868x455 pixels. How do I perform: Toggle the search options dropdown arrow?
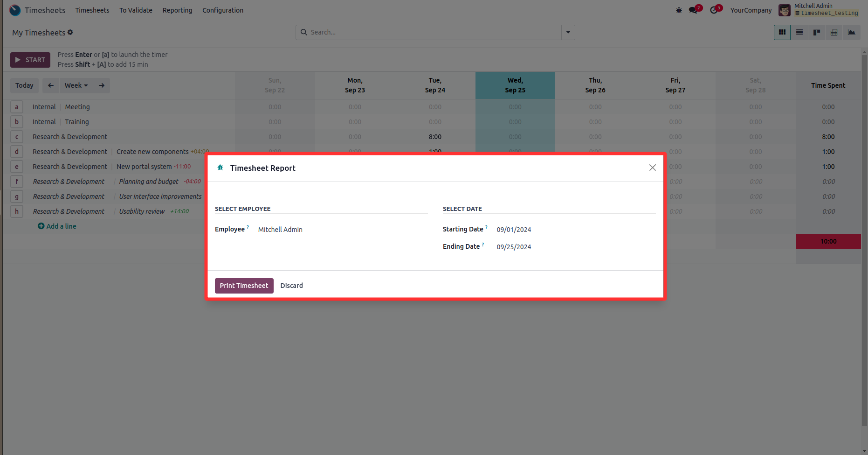point(568,32)
